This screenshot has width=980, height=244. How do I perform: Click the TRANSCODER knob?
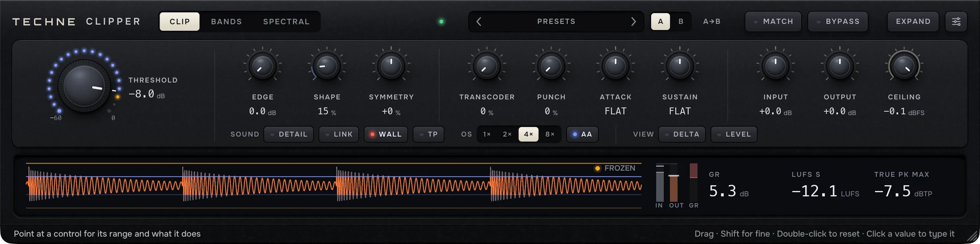(487, 66)
